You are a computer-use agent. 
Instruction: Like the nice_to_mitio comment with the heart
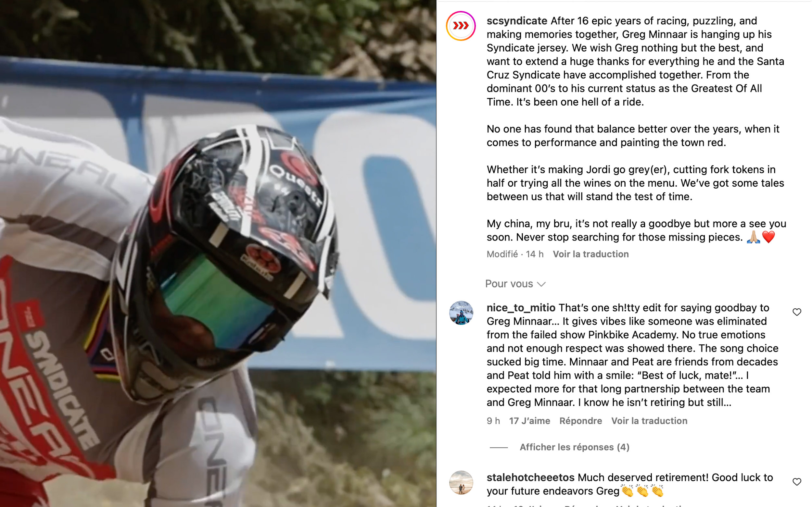tap(796, 312)
